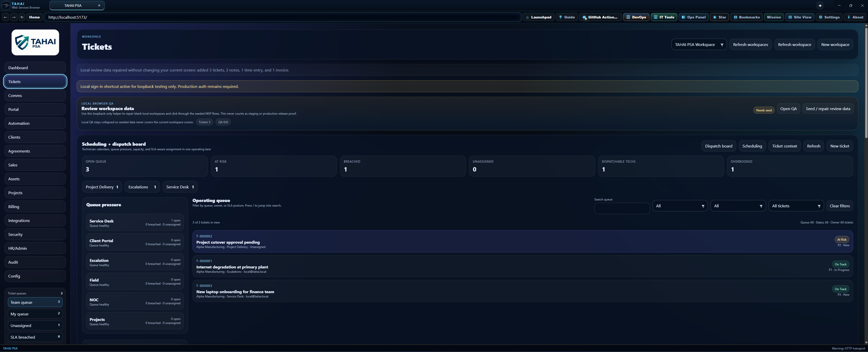The image size is (868, 352).
Task: Open browser Settings from the toolbar
Action: click(829, 17)
